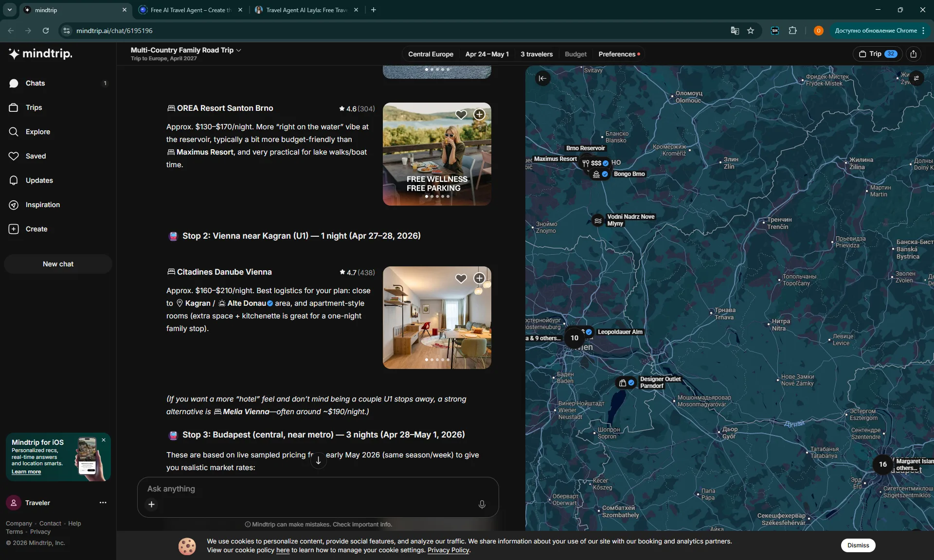
Task: Click the Traveler profile avatar
Action: tap(14, 503)
